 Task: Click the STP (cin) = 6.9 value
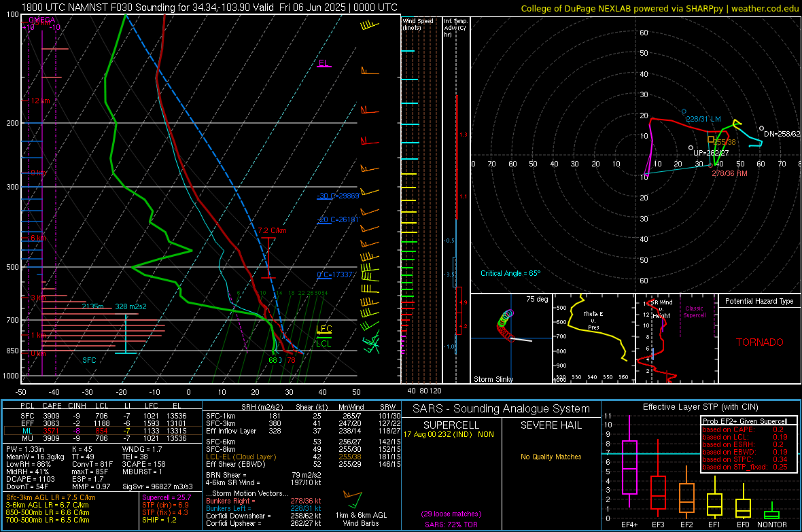pyautogui.click(x=165, y=505)
